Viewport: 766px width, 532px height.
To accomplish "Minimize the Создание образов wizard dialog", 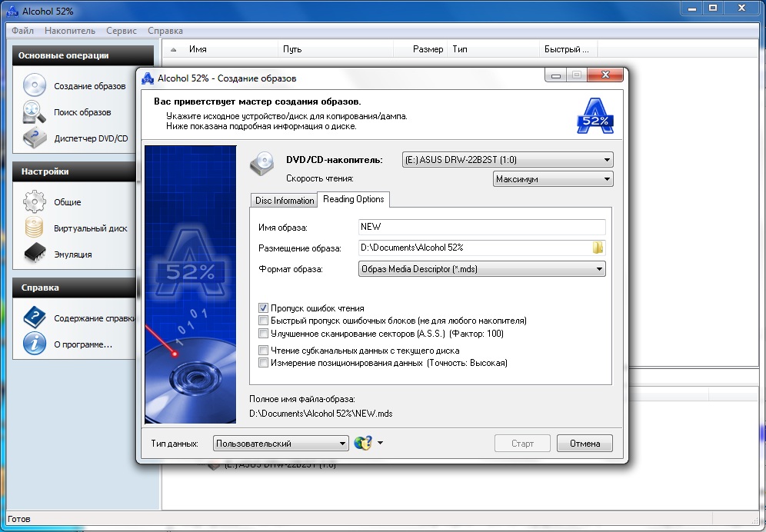I will tap(555, 75).
